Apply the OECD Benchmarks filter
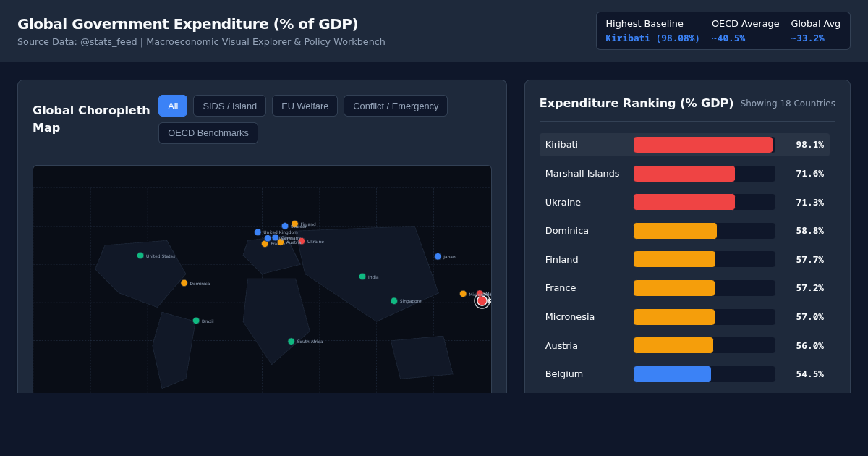868x456 pixels. click(x=208, y=133)
